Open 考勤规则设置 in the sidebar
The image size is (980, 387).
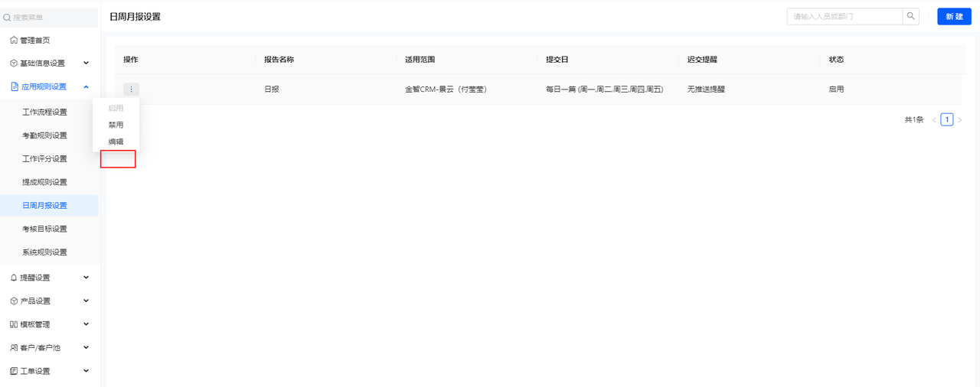(44, 135)
